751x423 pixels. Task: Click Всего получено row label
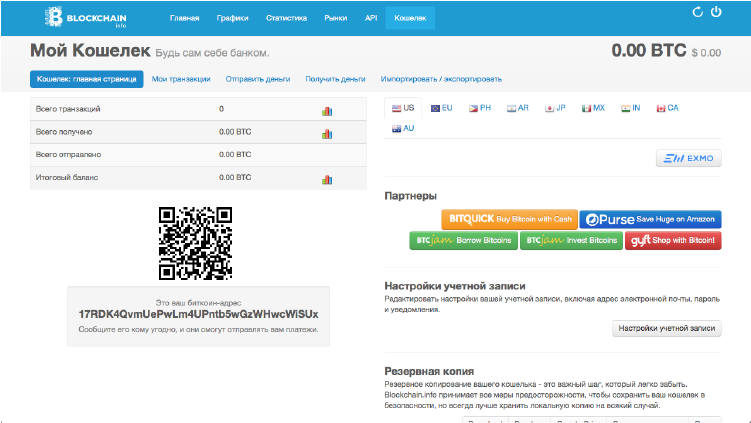(64, 132)
